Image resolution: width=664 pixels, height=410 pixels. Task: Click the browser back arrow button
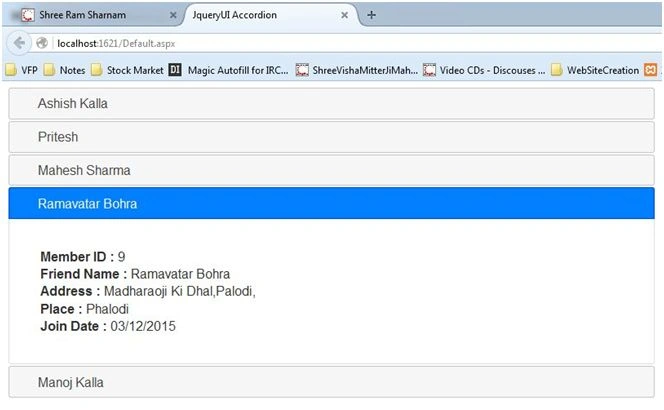click(19, 43)
